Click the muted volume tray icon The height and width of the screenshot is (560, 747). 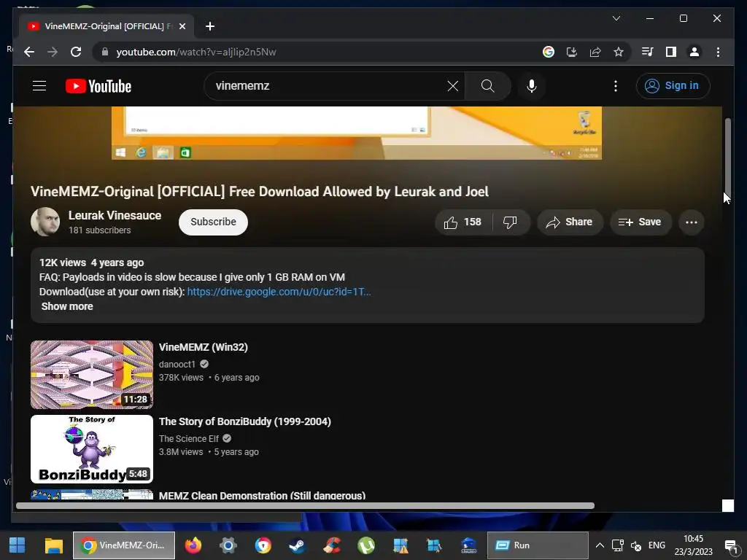coord(636,545)
